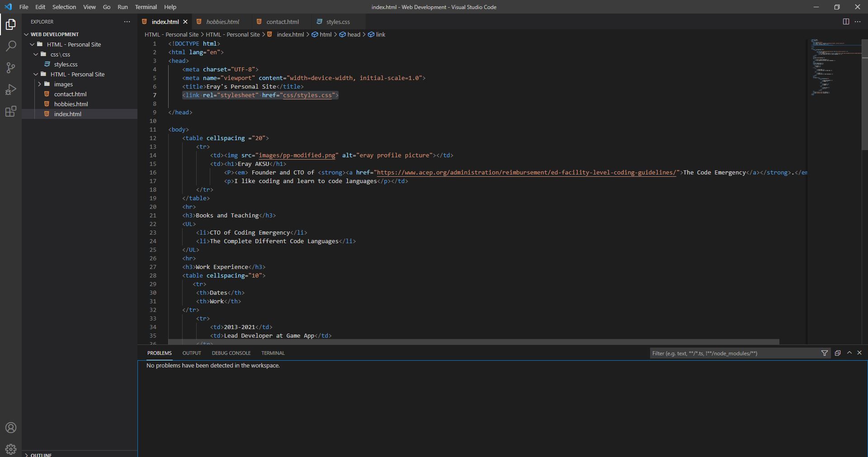Click the editor horizontal scrollbar
The image size is (868, 457).
coord(473,342)
